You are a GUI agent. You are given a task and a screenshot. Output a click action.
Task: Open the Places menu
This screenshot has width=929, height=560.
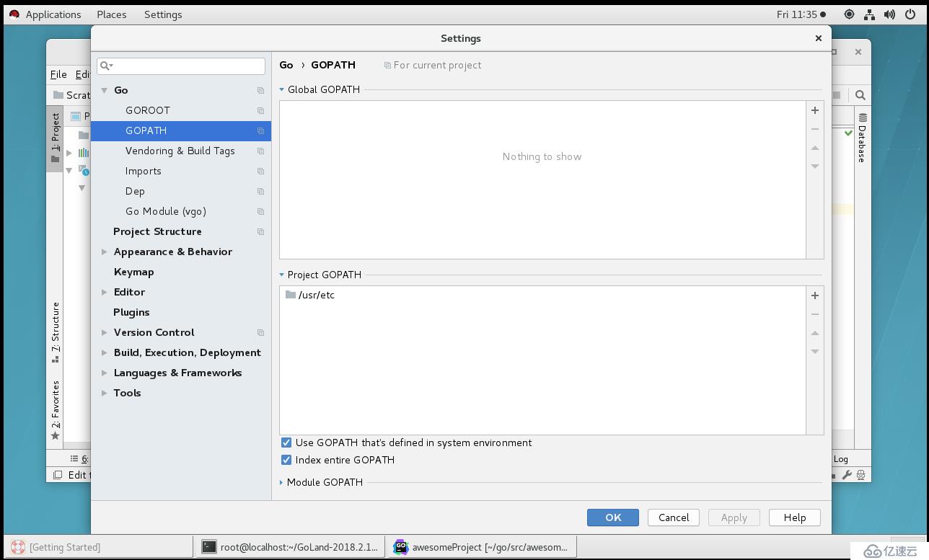[112, 14]
